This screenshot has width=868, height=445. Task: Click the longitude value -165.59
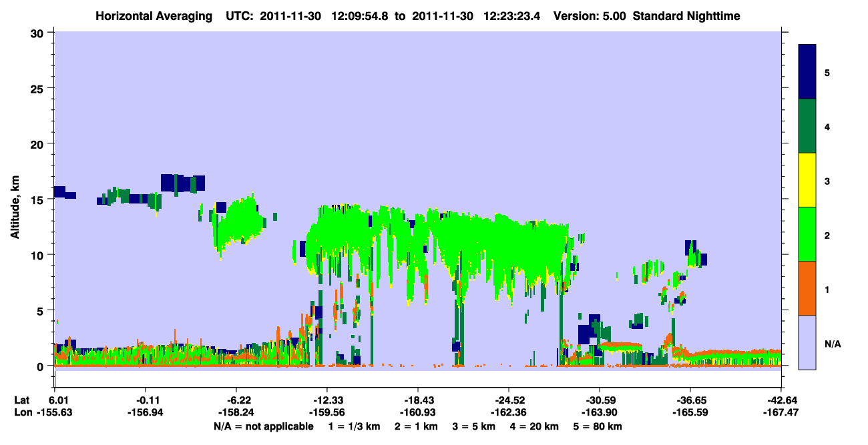pyautogui.click(x=690, y=412)
